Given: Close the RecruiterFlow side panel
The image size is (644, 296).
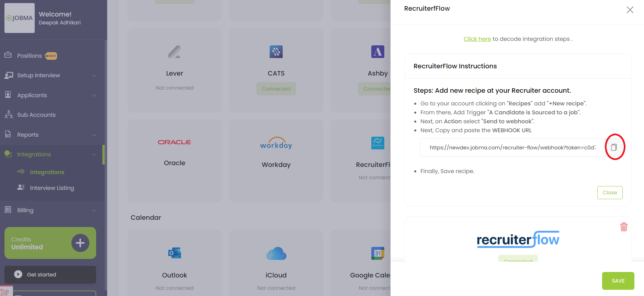Looking at the screenshot, I should [x=630, y=10].
